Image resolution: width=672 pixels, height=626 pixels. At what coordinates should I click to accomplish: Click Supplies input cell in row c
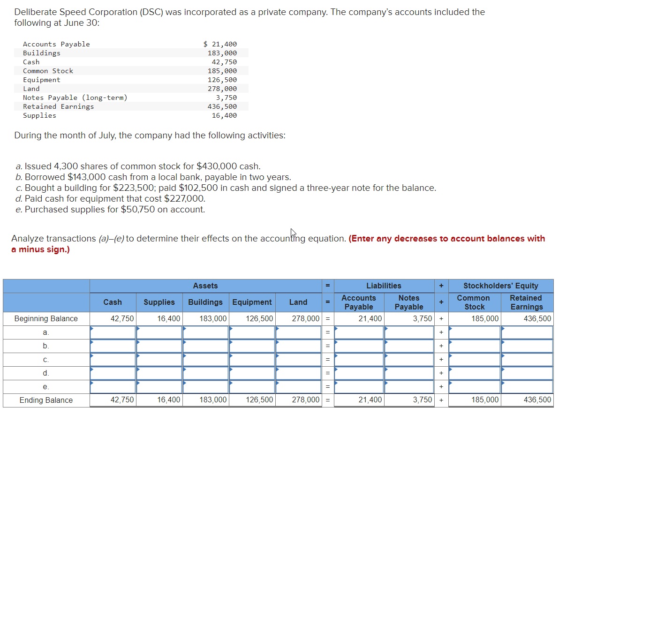tap(159, 360)
